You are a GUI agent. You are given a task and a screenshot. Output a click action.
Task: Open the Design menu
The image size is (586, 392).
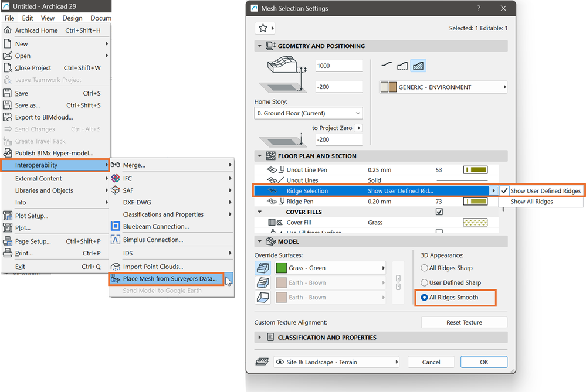coord(73,18)
